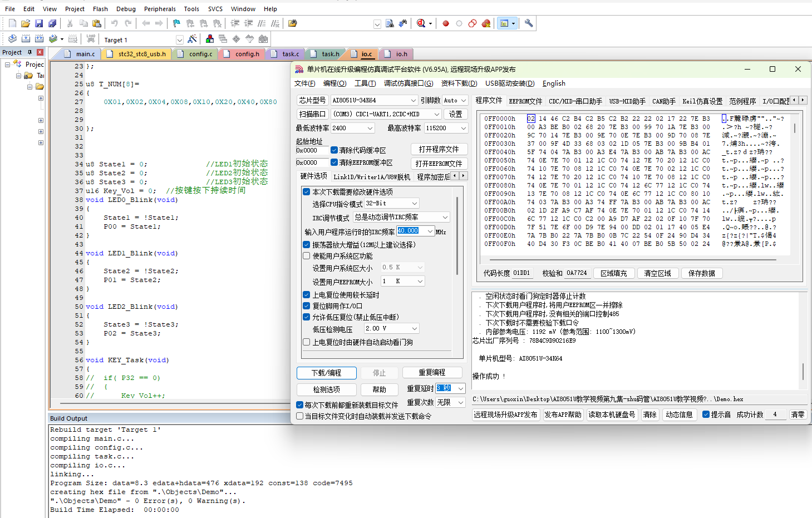Comment the selection with the toolbar icon
The height and width of the screenshot is (518, 812).
[x=262, y=23]
